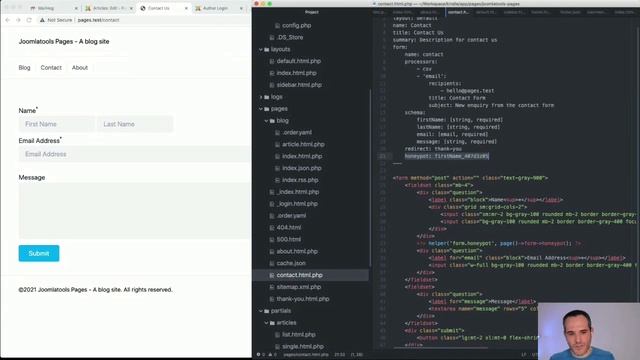Click the project tree vertical scrollbar

click(x=370, y=178)
